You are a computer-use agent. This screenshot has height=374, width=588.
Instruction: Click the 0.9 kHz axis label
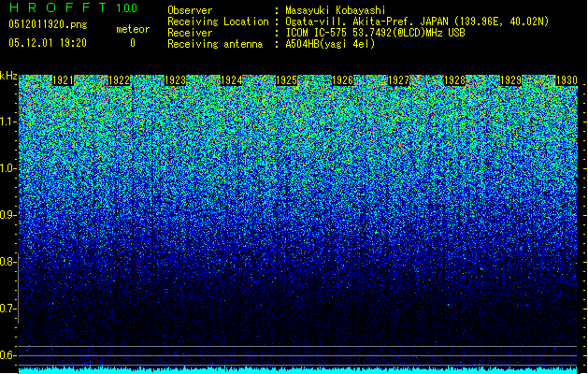[7, 215]
